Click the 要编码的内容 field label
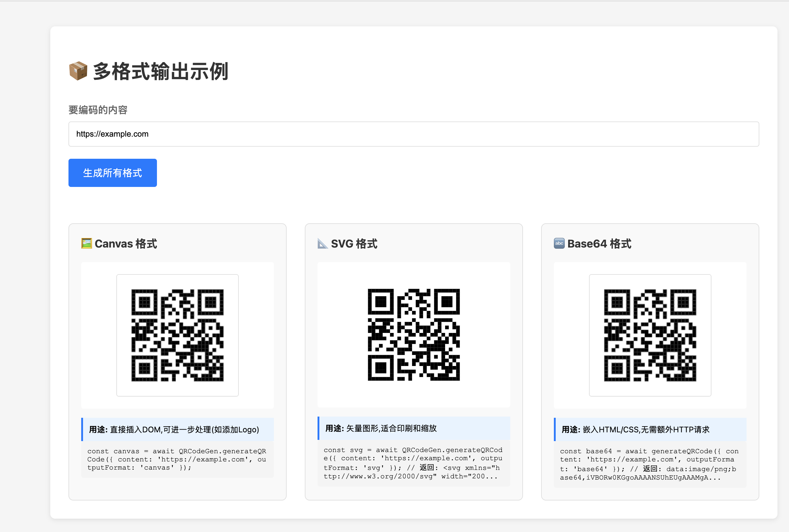The width and height of the screenshot is (789, 532). (98, 110)
